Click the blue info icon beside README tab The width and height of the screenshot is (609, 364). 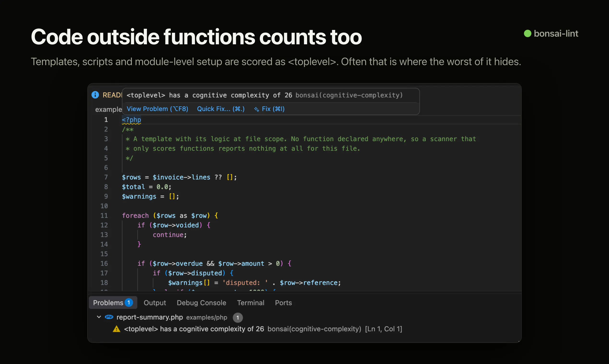click(x=95, y=95)
